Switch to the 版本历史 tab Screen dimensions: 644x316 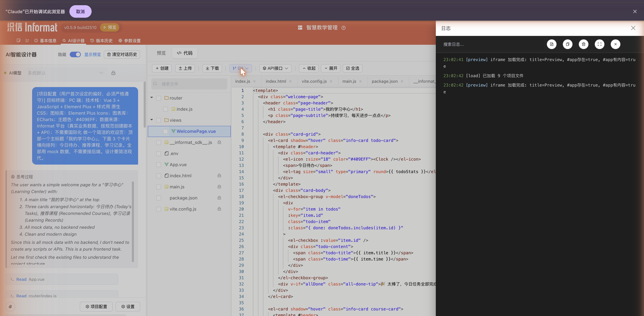tap(101, 41)
